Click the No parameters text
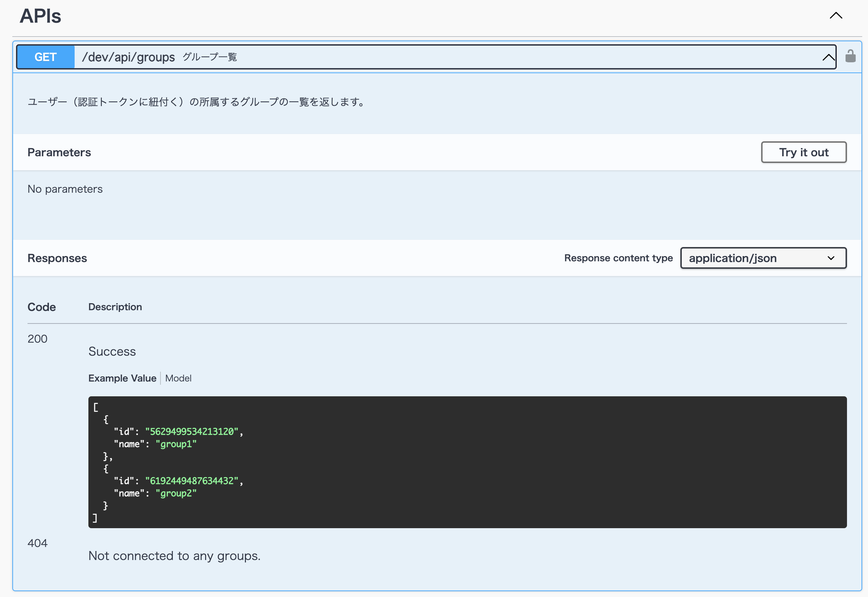The height and width of the screenshot is (597, 868). pyautogui.click(x=65, y=189)
